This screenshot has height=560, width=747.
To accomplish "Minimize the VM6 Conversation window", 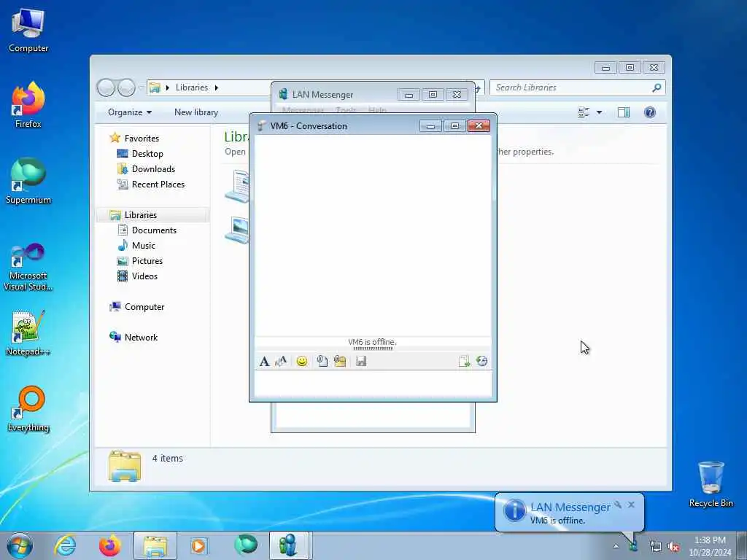I will tap(430, 126).
